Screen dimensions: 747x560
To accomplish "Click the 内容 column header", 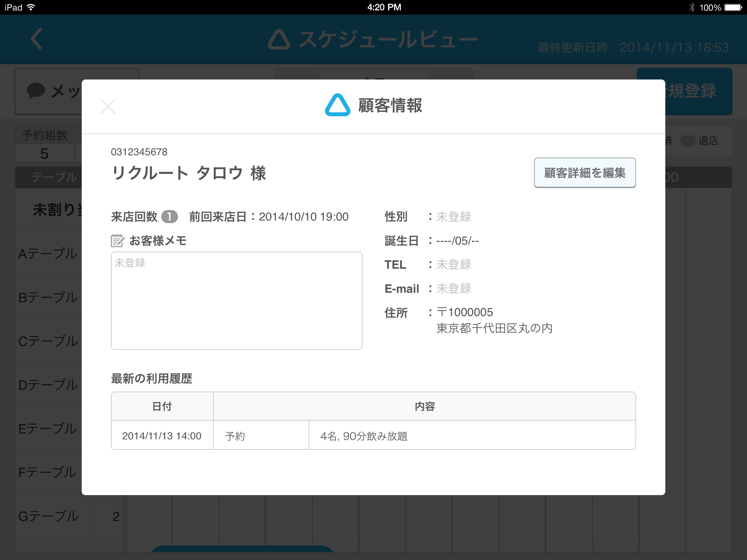I will [x=425, y=406].
